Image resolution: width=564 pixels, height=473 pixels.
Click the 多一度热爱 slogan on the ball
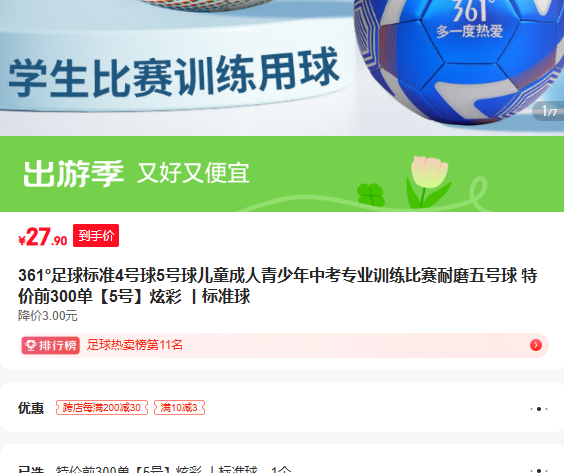click(469, 31)
